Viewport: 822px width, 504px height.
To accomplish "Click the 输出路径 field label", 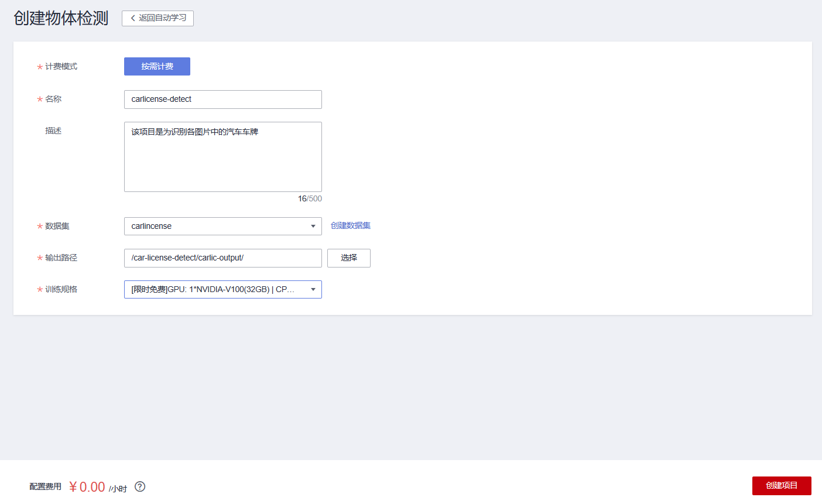I will tap(61, 258).
